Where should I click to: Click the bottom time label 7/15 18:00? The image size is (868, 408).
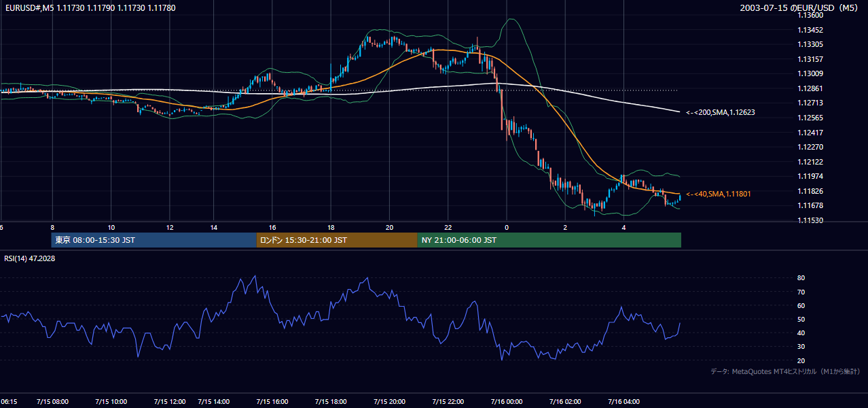click(330, 402)
